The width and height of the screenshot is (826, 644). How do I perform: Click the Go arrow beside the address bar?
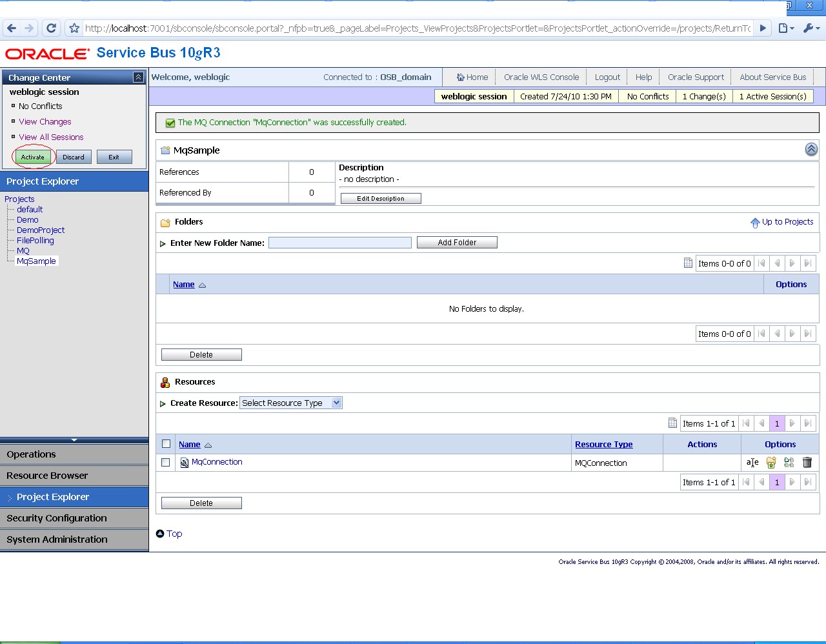(763, 28)
